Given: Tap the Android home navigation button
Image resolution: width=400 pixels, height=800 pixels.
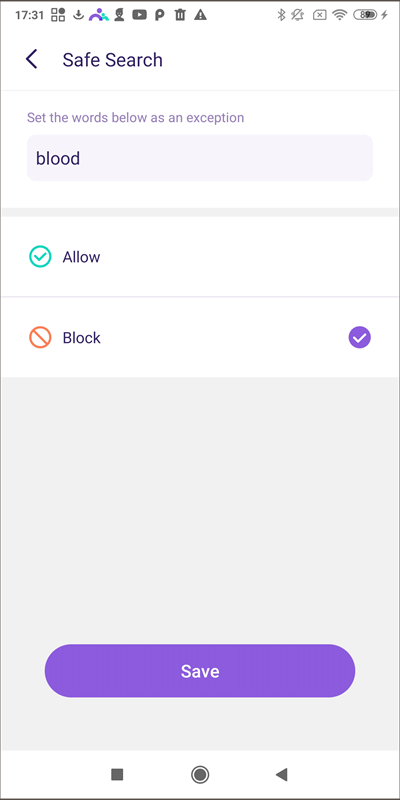Looking at the screenshot, I should (200, 774).
